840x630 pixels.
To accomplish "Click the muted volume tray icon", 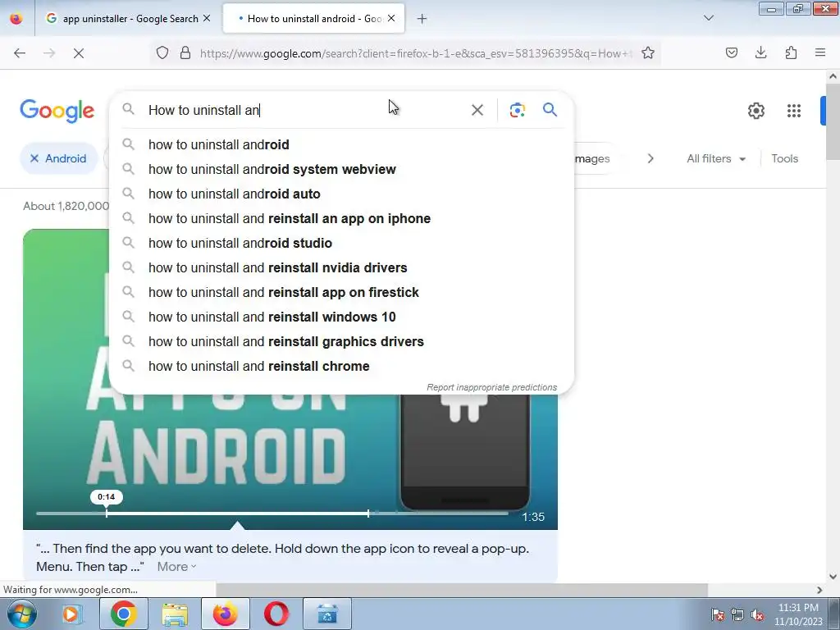I will (757, 614).
